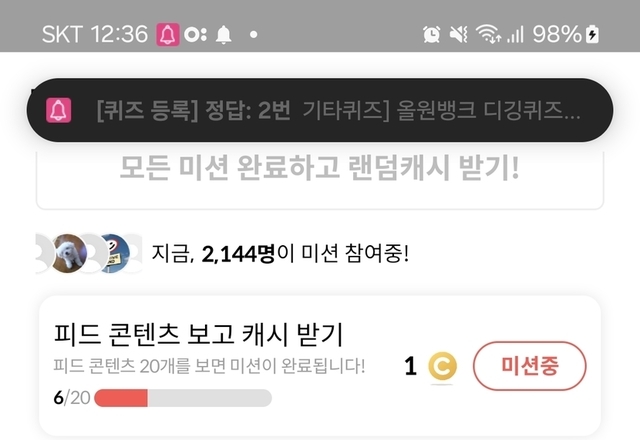Tap the gold coin cash icon

pyautogui.click(x=442, y=366)
